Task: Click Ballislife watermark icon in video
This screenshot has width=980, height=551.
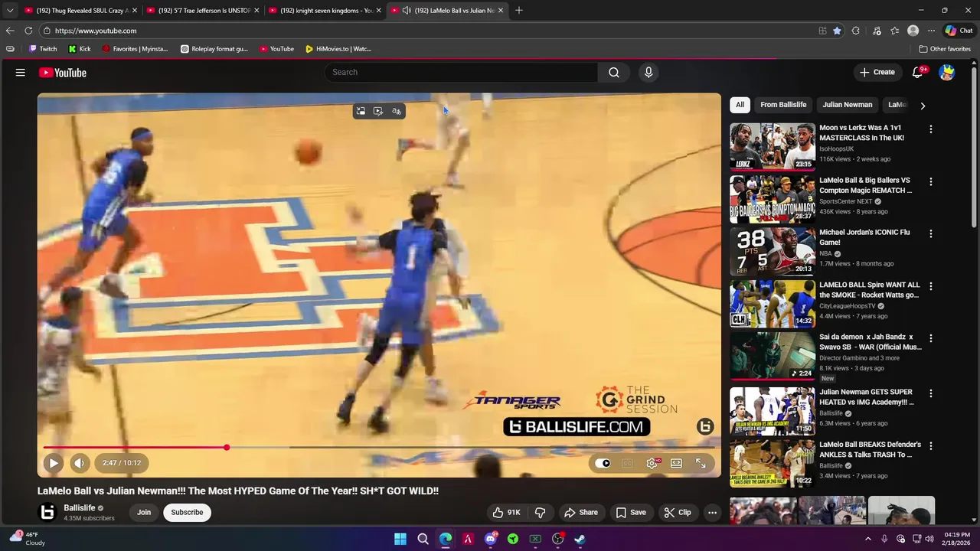Action: [705, 426]
